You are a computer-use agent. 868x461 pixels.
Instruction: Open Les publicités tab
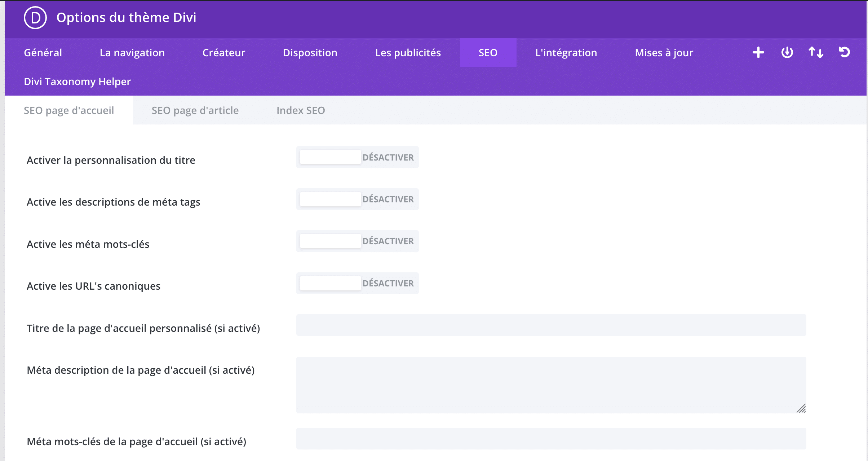408,53
